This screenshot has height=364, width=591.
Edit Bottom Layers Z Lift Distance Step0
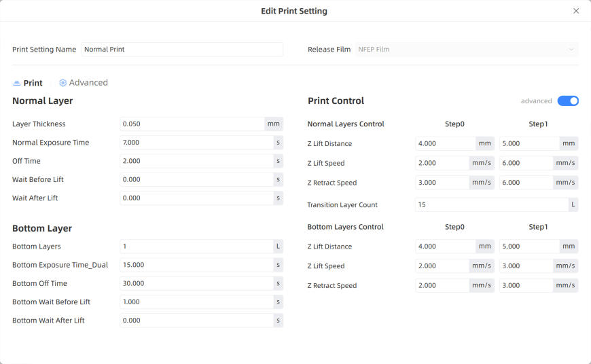[446, 247]
